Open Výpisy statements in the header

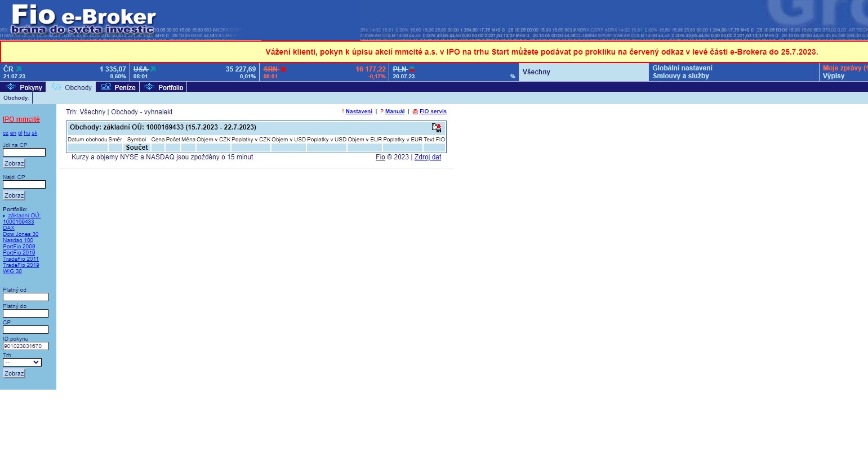pos(833,76)
